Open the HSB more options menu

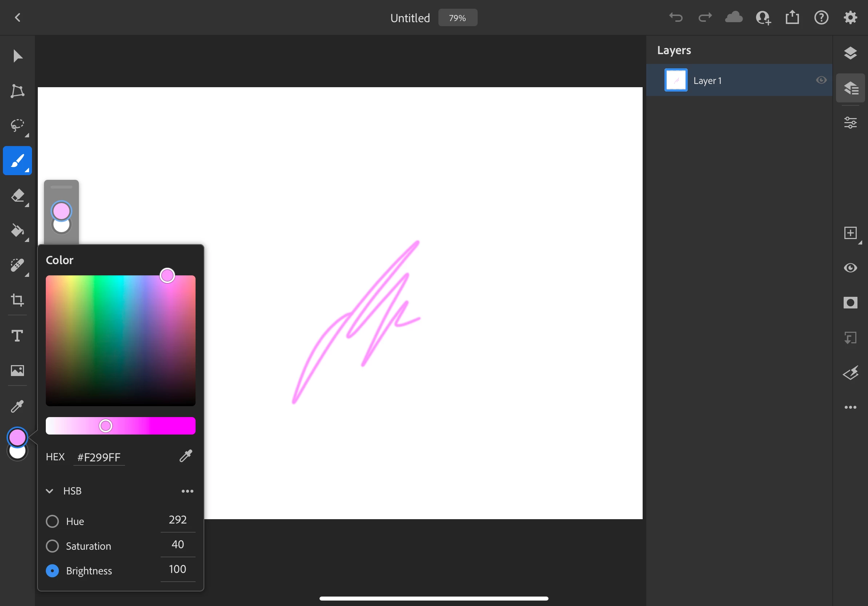click(188, 491)
